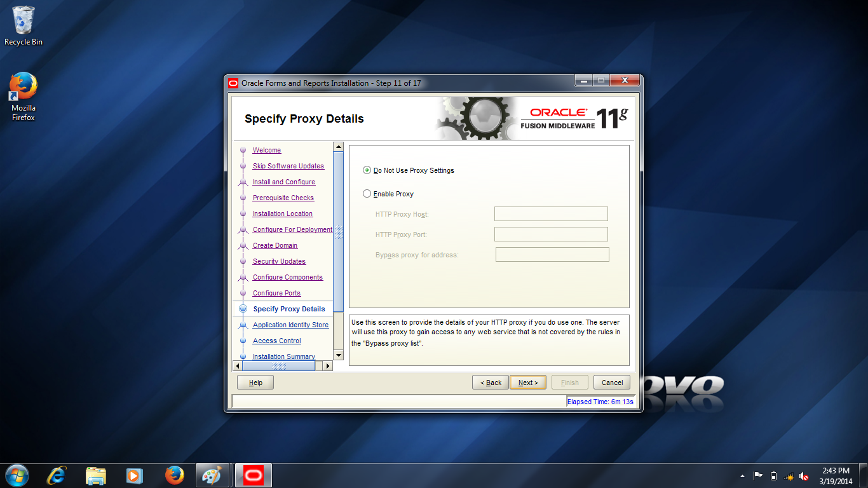Go to Access Control step

[277, 341]
